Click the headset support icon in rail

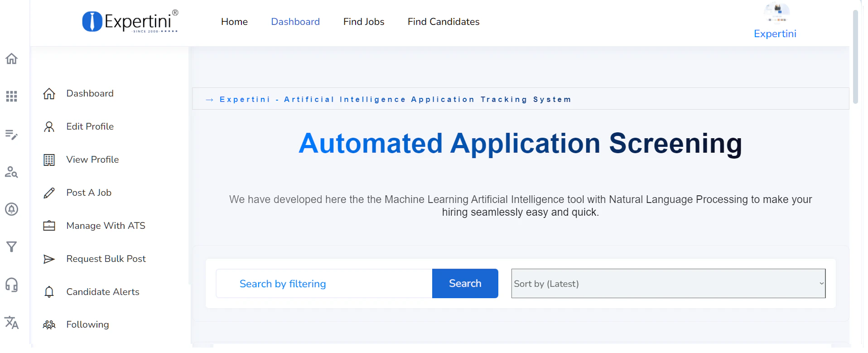(11, 285)
